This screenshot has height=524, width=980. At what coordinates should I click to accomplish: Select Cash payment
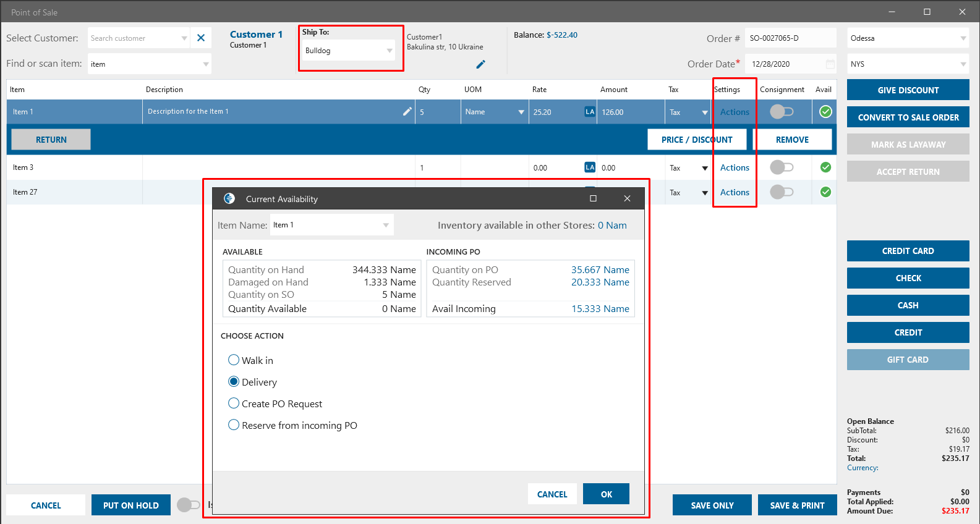pyautogui.click(x=908, y=305)
